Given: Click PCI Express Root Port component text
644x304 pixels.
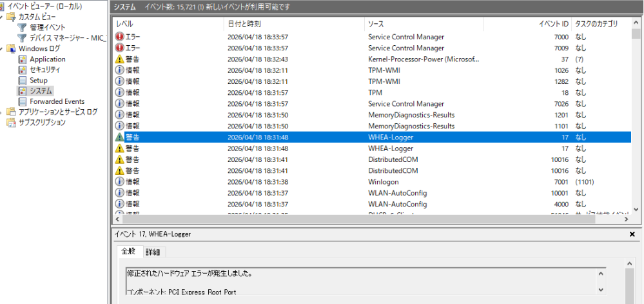Looking at the screenshot, I should click(202, 292).
